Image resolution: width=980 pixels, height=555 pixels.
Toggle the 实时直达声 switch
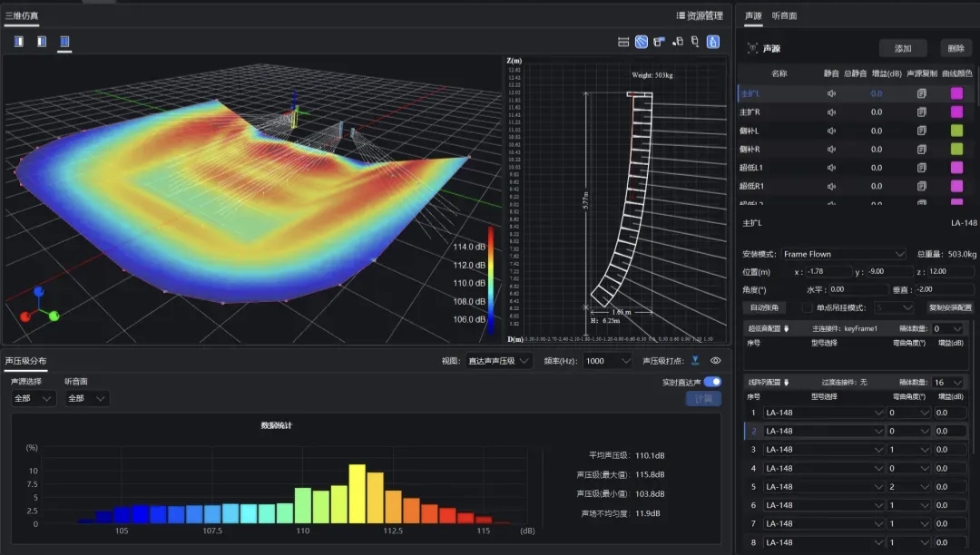click(712, 382)
